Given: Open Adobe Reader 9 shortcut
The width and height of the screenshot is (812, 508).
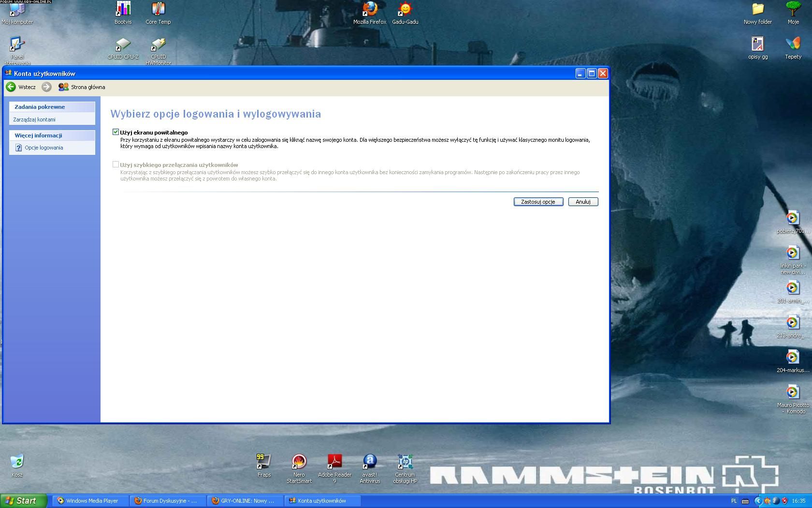Looking at the screenshot, I should (x=334, y=462).
